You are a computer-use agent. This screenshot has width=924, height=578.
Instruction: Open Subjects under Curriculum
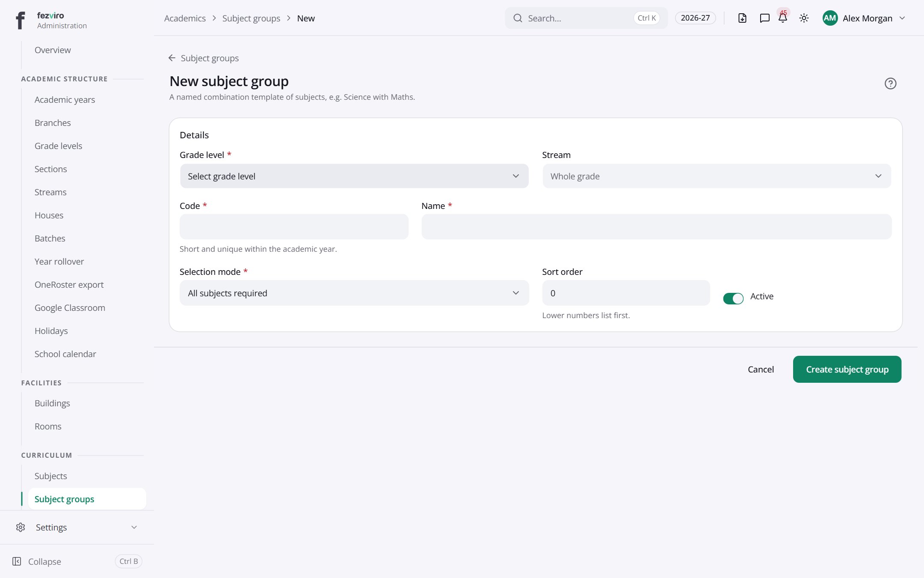coord(50,476)
